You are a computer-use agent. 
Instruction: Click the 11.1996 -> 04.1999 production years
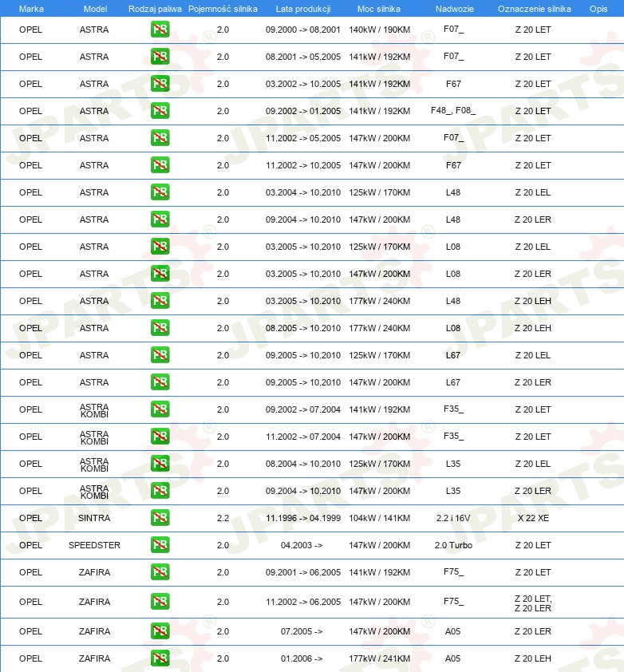point(303,518)
